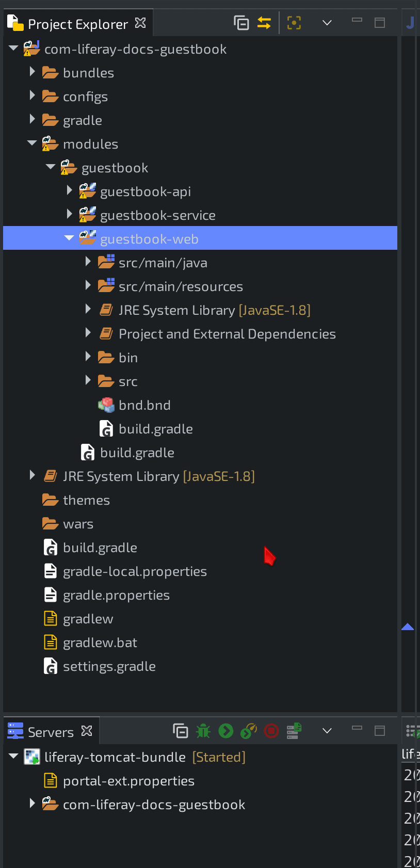
Task: Expand the bundles folder
Action: [32, 71]
